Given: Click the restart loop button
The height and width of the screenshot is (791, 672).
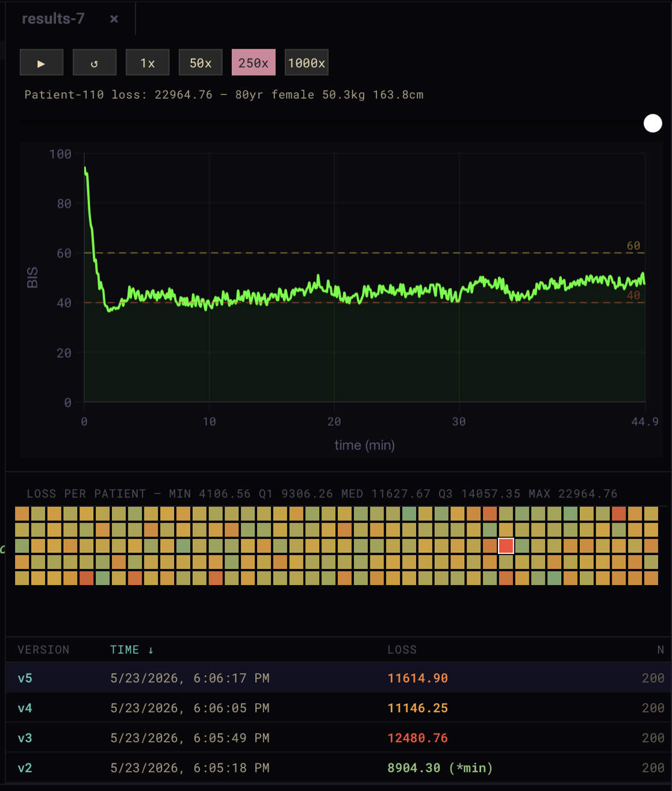Looking at the screenshot, I should coord(95,63).
